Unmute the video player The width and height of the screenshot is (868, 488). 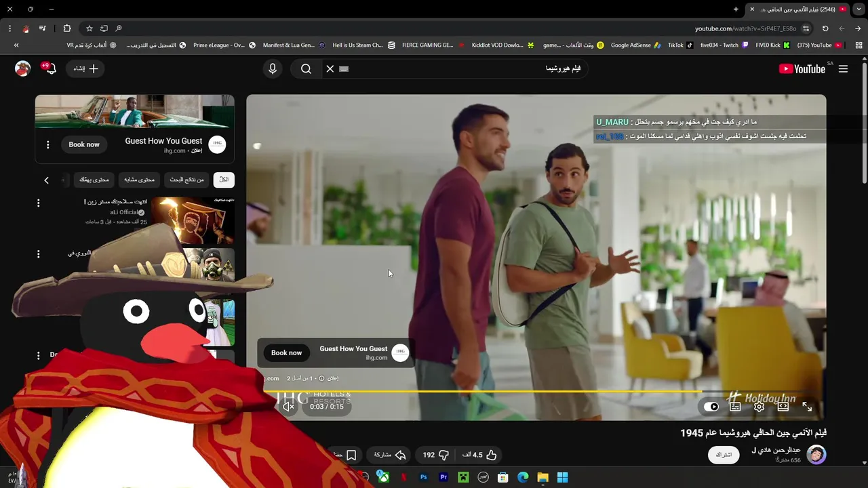(x=289, y=407)
